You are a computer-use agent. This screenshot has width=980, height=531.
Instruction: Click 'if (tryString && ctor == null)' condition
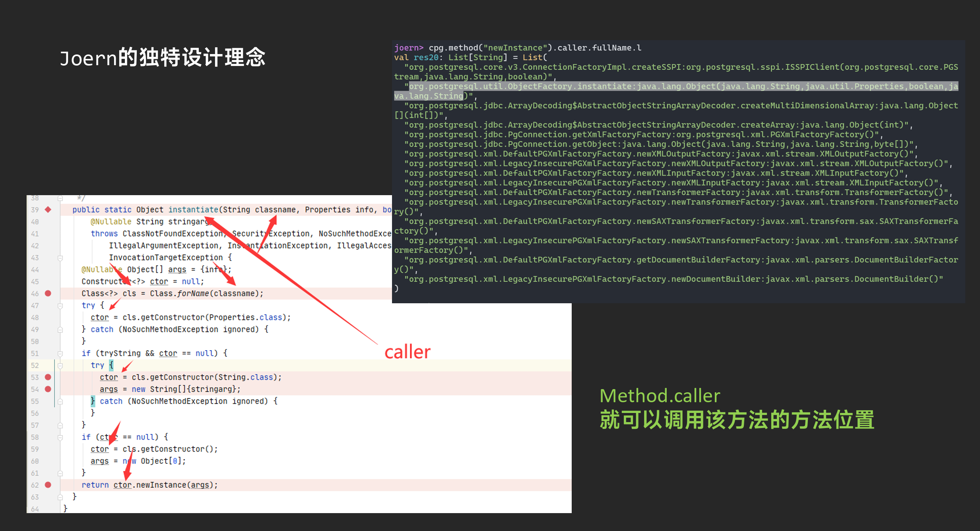click(x=150, y=353)
